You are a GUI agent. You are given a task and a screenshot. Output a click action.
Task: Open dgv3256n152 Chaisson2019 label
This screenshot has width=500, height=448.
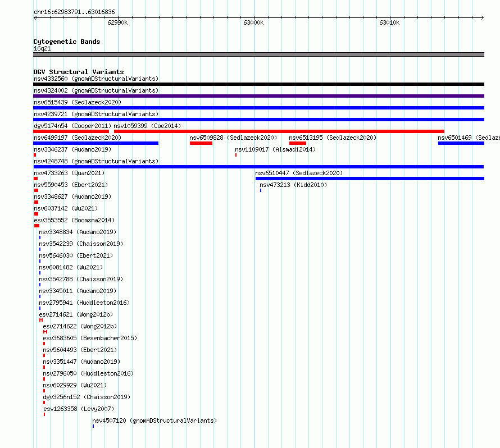(x=87, y=397)
